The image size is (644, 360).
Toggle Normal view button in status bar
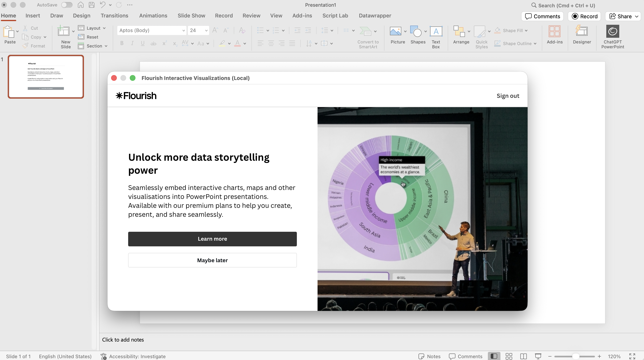(494, 356)
